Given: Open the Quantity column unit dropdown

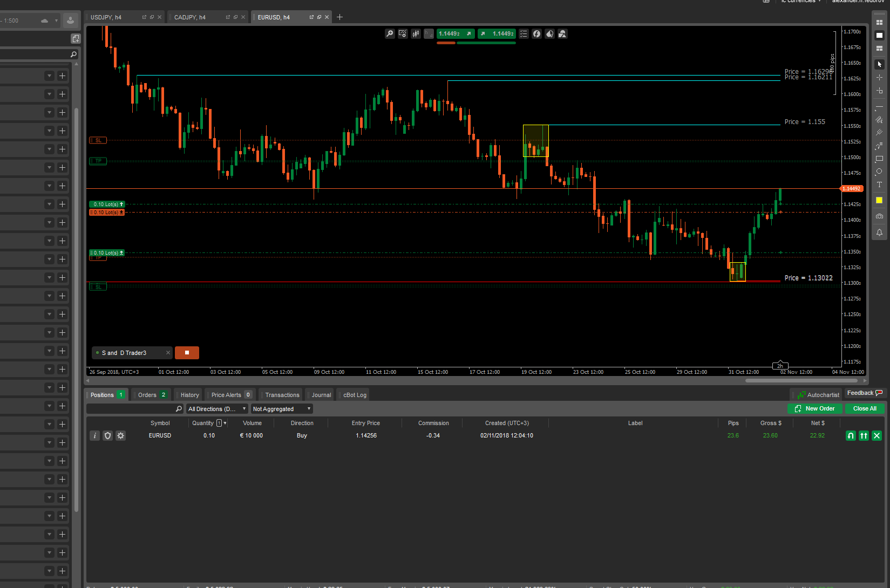Looking at the screenshot, I should pyautogui.click(x=222, y=423).
